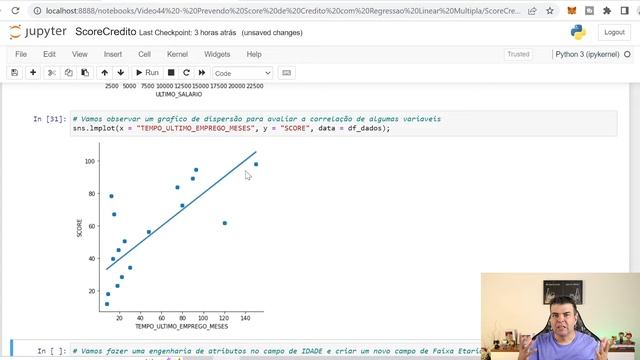Restart the kernel icon

(x=186, y=73)
